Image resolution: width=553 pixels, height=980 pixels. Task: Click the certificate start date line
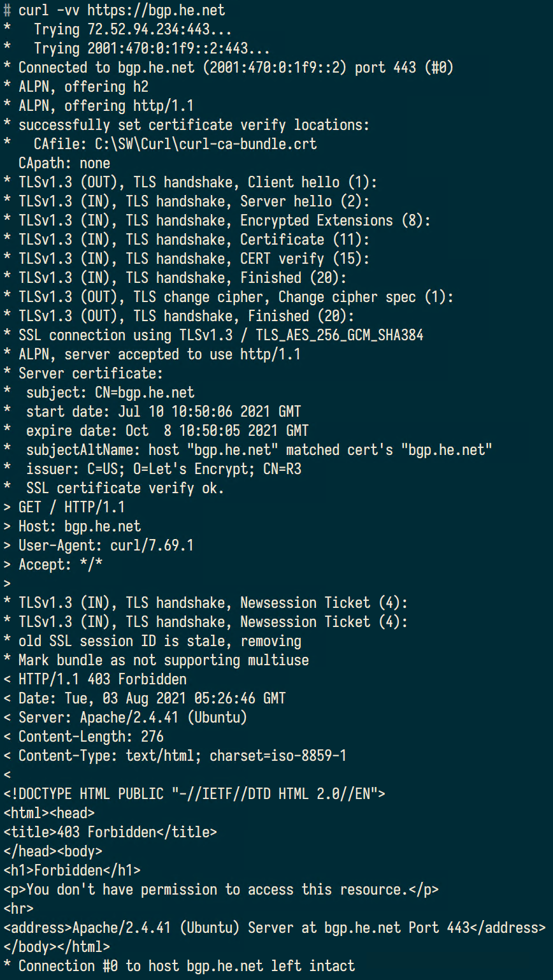tap(164, 412)
